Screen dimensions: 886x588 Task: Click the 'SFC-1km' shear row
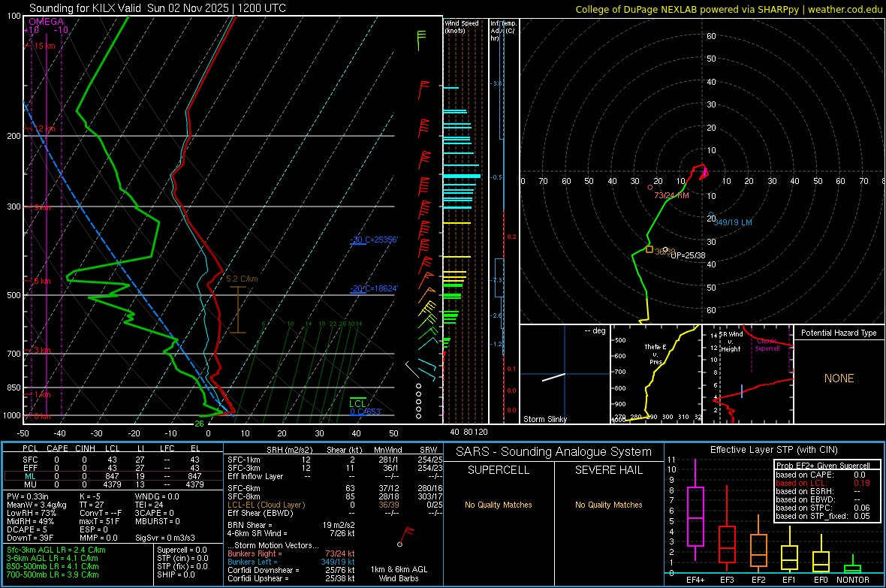pyautogui.click(x=335, y=460)
